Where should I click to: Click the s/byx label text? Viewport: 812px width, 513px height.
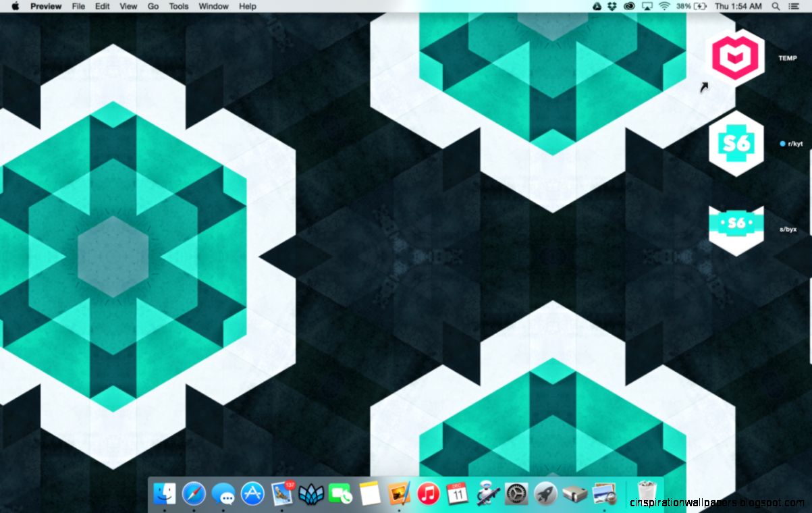788,230
